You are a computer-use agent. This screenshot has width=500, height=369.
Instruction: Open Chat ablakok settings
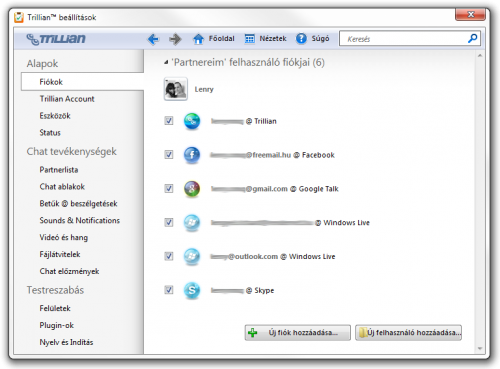pos(62,187)
